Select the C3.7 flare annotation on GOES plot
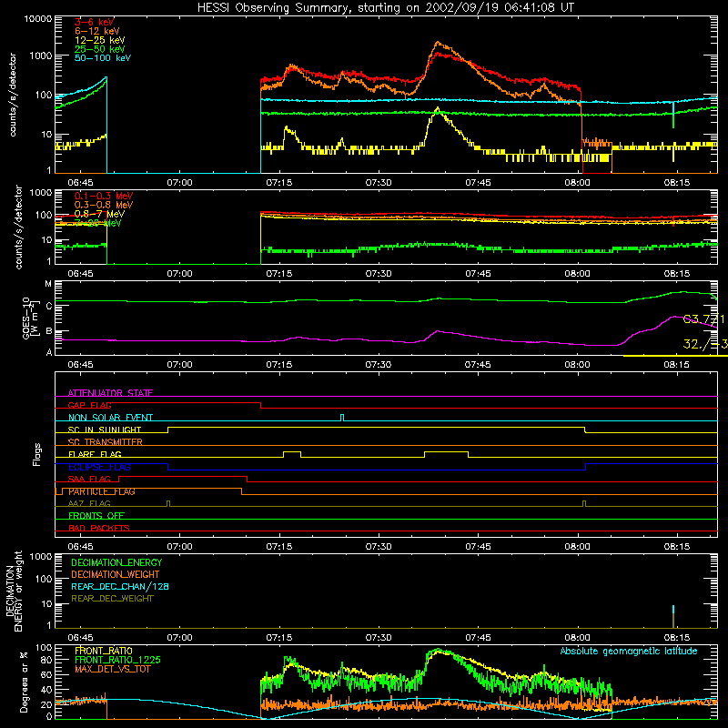The width and height of the screenshot is (728, 728). 703,319
